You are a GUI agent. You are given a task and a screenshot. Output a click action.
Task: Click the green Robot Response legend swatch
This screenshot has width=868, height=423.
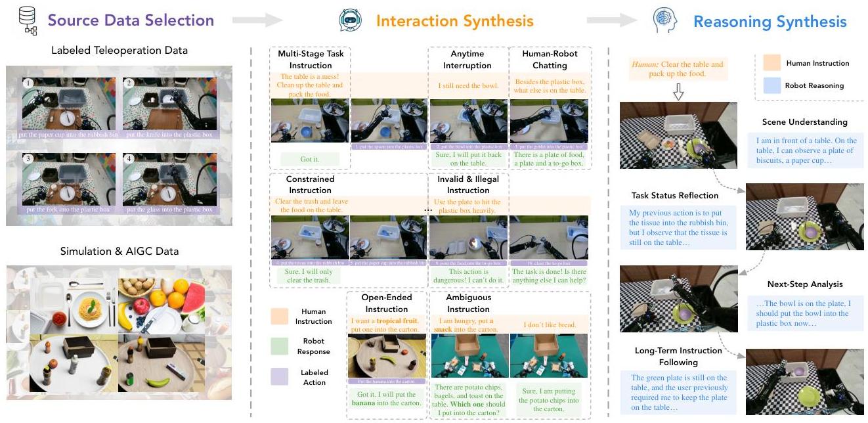click(279, 346)
